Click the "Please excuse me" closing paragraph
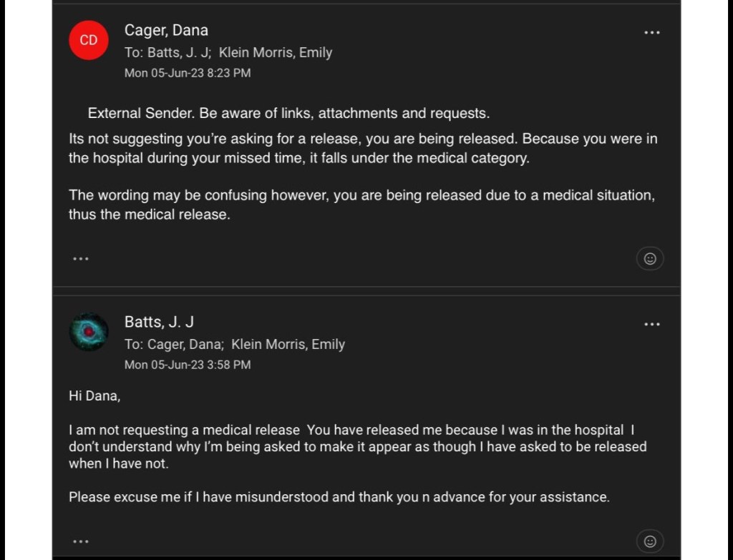The width and height of the screenshot is (733, 560). pos(339,496)
